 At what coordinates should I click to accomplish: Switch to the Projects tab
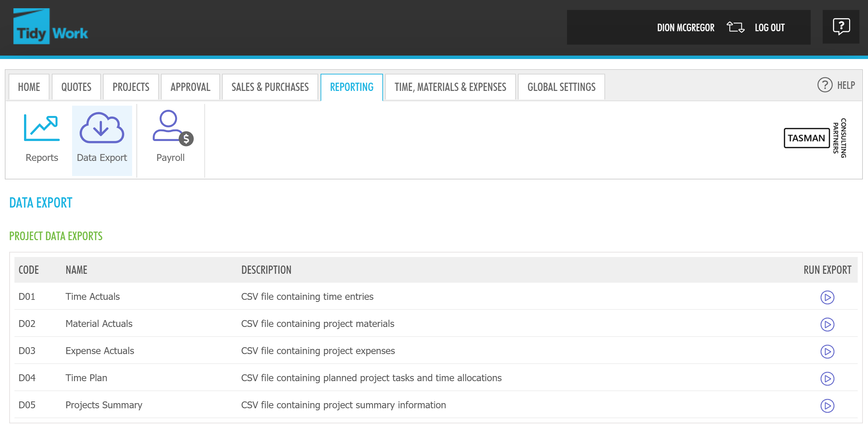(x=131, y=87)
